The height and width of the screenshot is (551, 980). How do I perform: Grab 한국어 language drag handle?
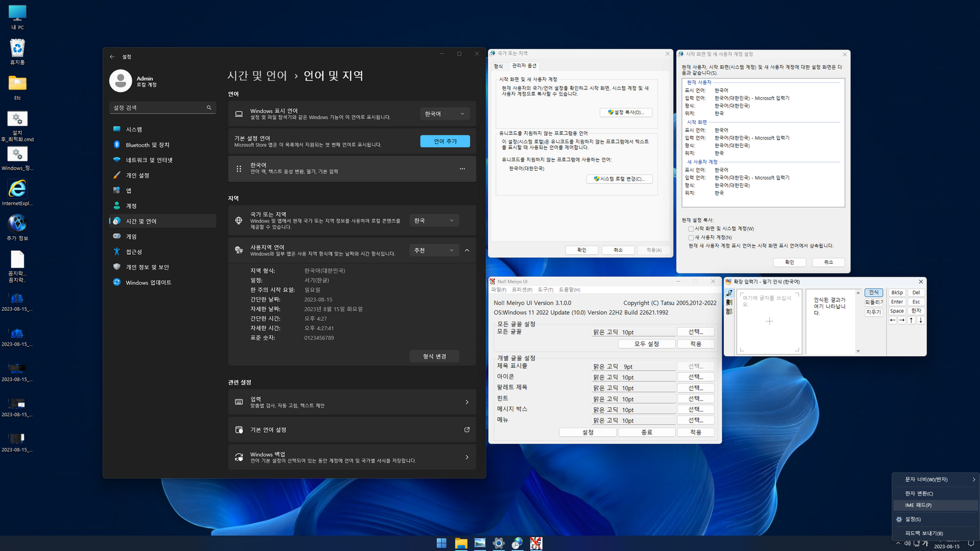239,169
